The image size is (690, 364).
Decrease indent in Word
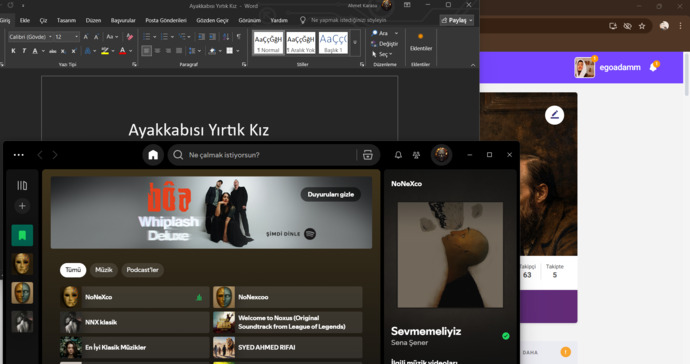[201, 37]
